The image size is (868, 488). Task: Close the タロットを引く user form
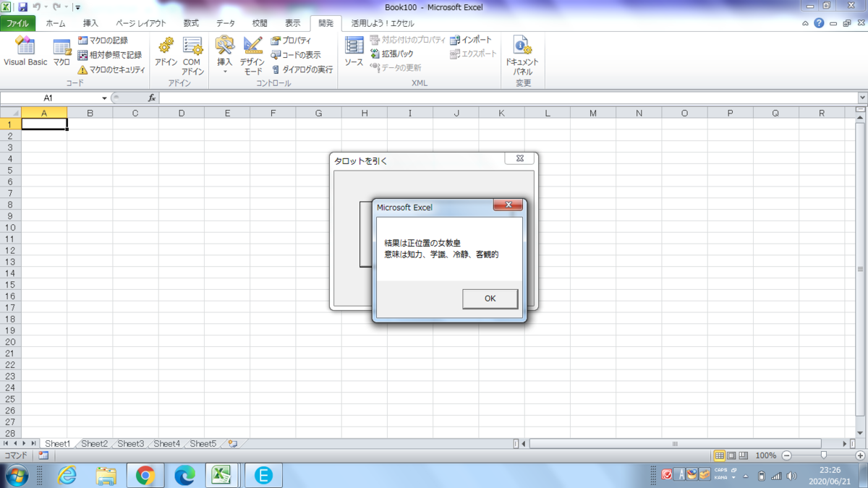pyautogui.click(x=519, y=158)
